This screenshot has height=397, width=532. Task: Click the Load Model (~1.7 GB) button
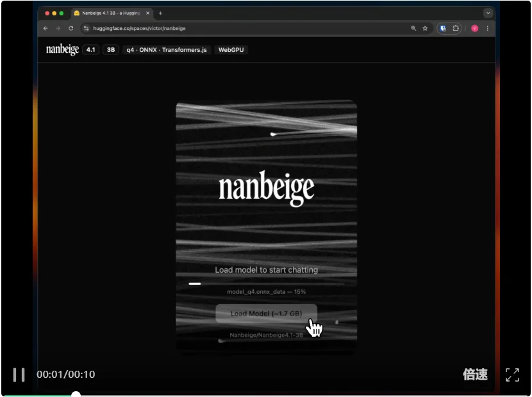point(266,314)
